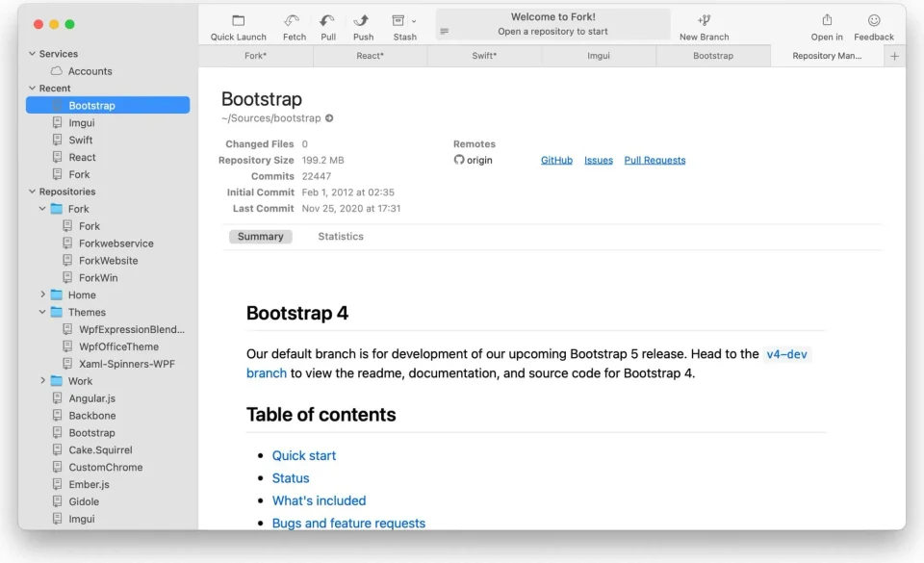This screenshot has width=924, height=563.
Task: Click the Welcome to Fork status box
Action: tap(552, 24)
